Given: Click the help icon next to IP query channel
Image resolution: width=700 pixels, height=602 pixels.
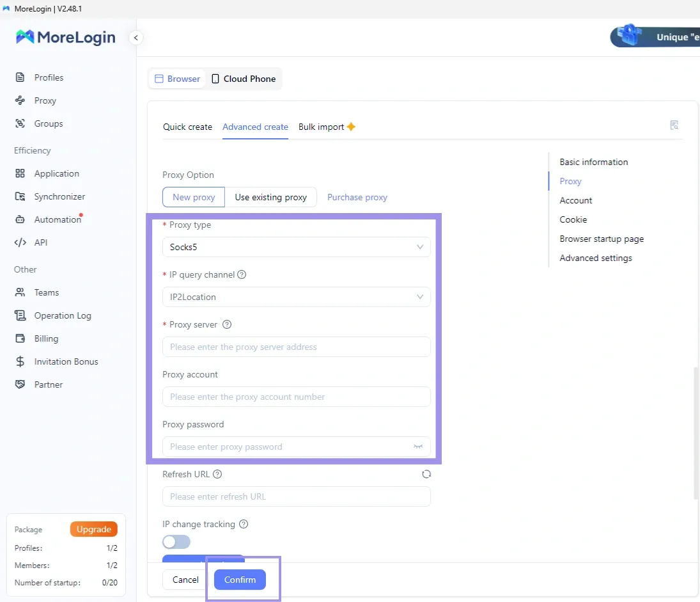Looking at the screenshot, I should click(x=242, y=274).
